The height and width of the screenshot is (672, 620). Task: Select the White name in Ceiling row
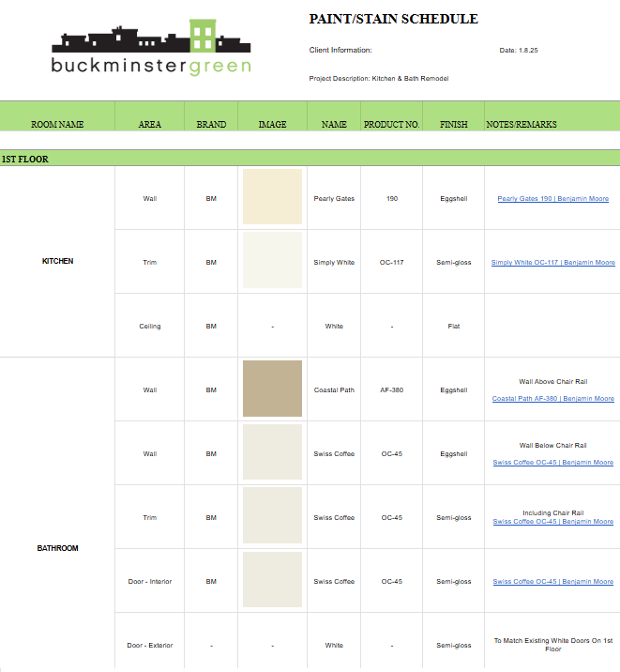(334, 326)
